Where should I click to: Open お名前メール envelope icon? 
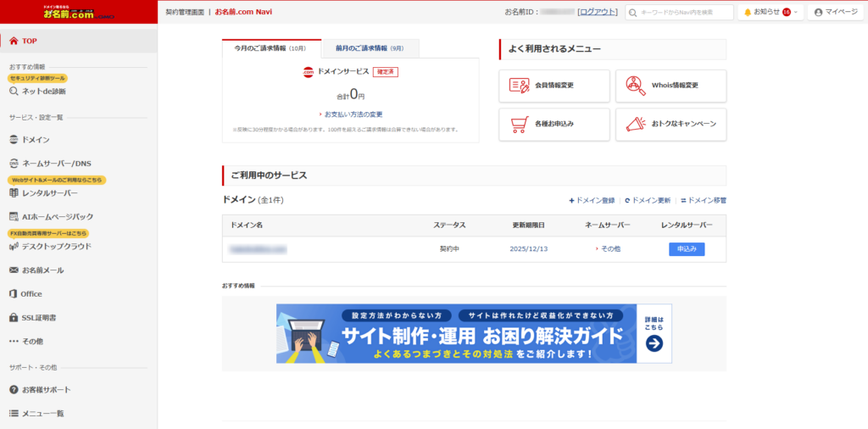point(14,270)
